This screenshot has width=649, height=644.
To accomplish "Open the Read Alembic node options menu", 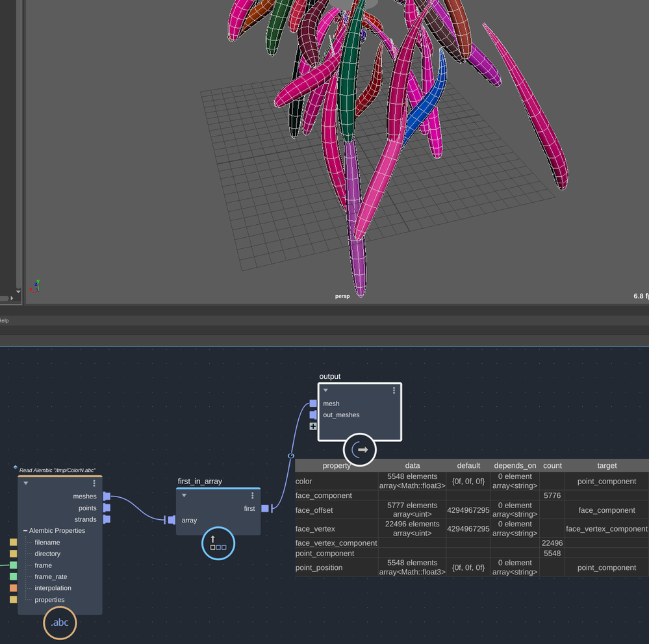I will (94, 483).
